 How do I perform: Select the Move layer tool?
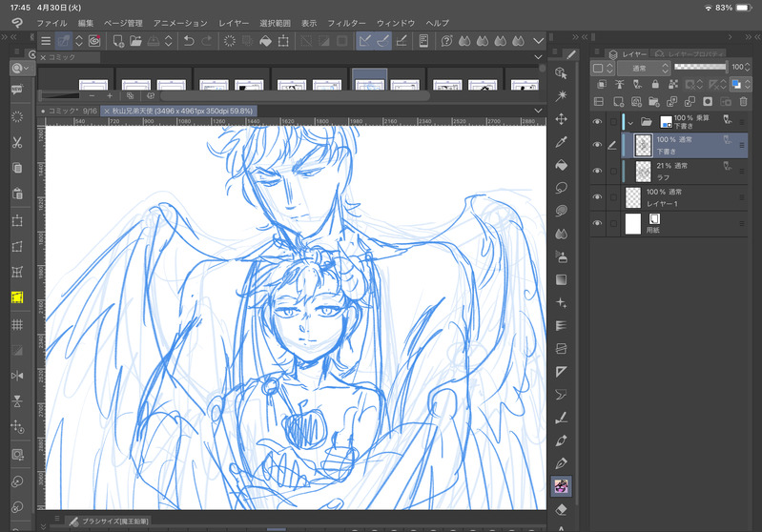(561, 119)
